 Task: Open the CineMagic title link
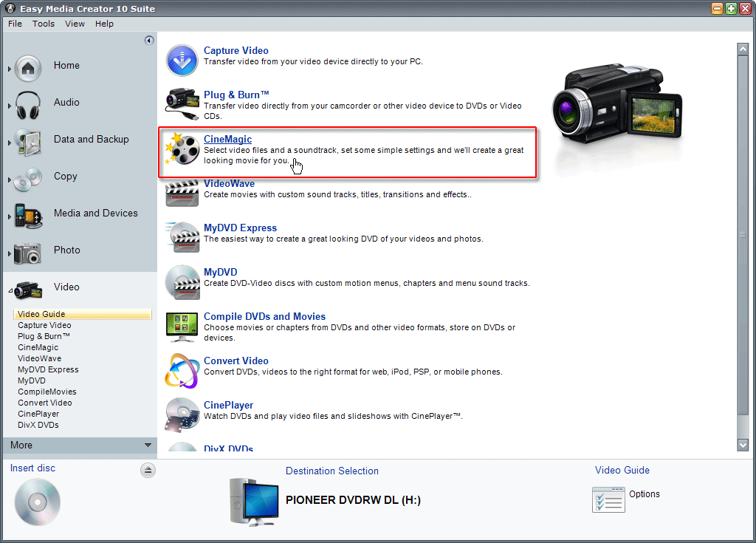pyautogui.click(x=227, y=139)
